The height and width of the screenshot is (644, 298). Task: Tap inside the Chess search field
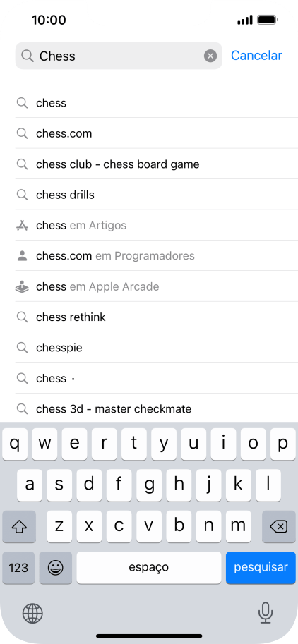coord(119,56)
